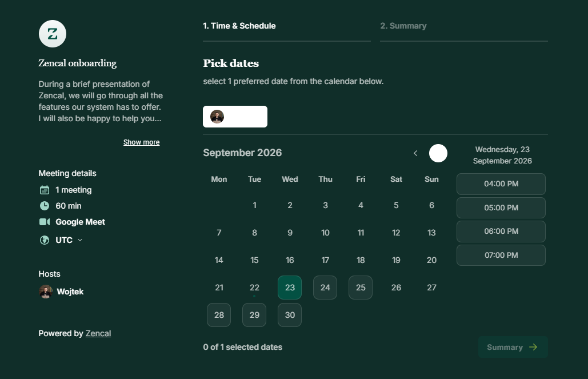This screenshot has height=379, width=588.
Task: Select September 30 on the calendar
Action: tap(290, 315)
